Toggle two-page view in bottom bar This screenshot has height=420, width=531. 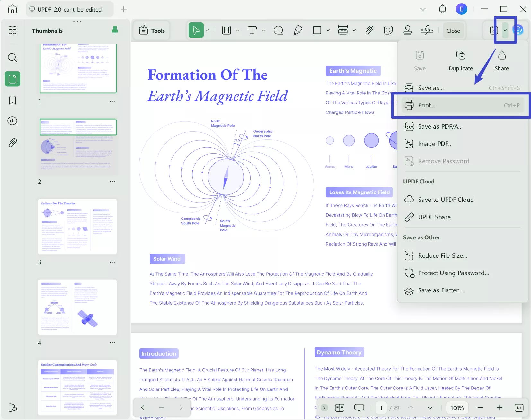point(340,407)
